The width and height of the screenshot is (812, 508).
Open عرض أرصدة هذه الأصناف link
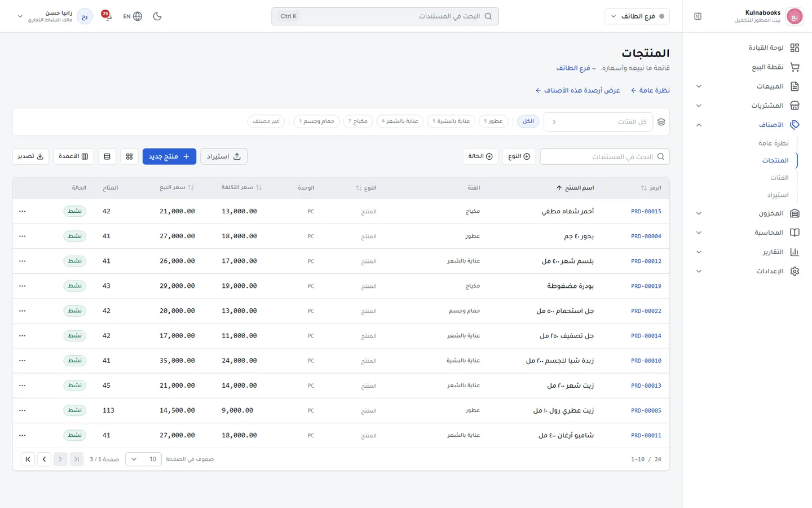pos(577,90)
